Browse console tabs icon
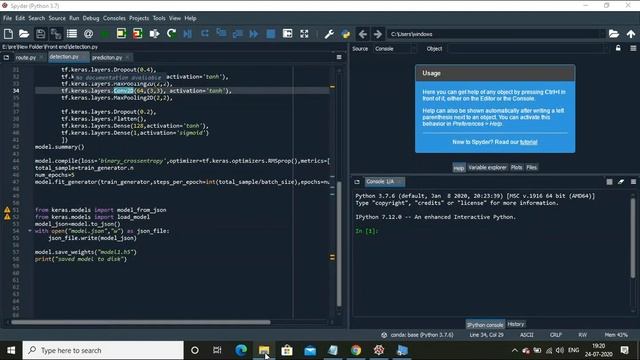The height and width of the screenshot is (360, 640). click(357, 182)
